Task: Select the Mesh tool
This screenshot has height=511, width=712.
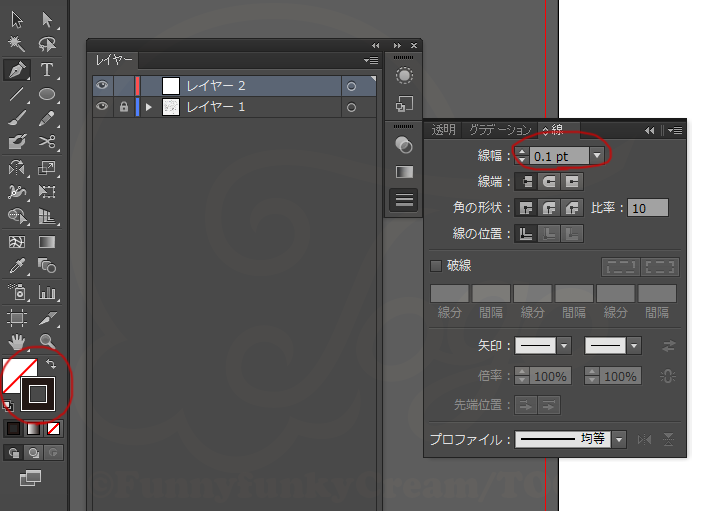Action: (17, 242)
